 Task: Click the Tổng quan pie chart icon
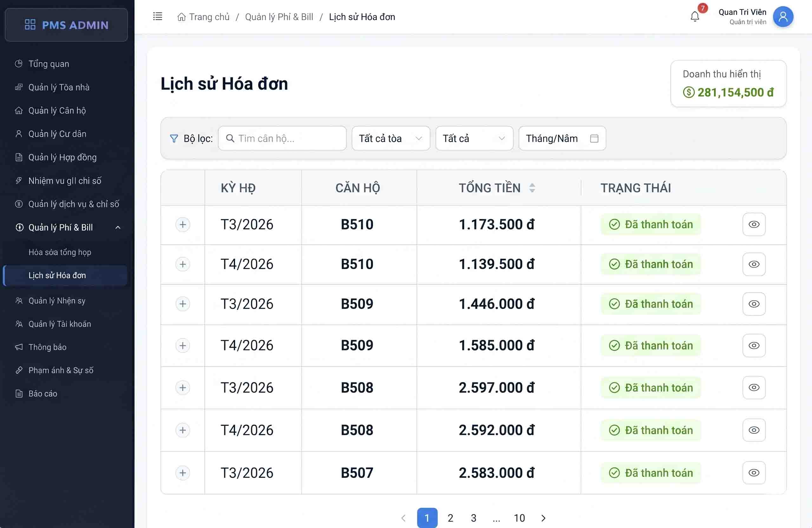click(x=19, y=63)
